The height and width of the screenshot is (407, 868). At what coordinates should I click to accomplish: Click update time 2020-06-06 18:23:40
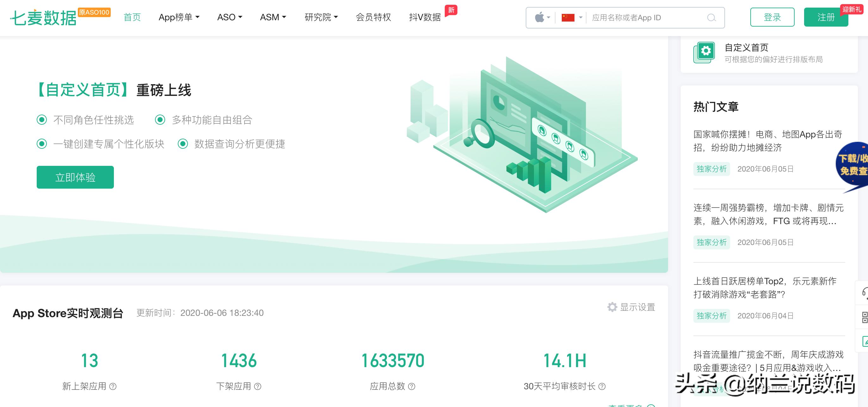click(x=222, y=313)
